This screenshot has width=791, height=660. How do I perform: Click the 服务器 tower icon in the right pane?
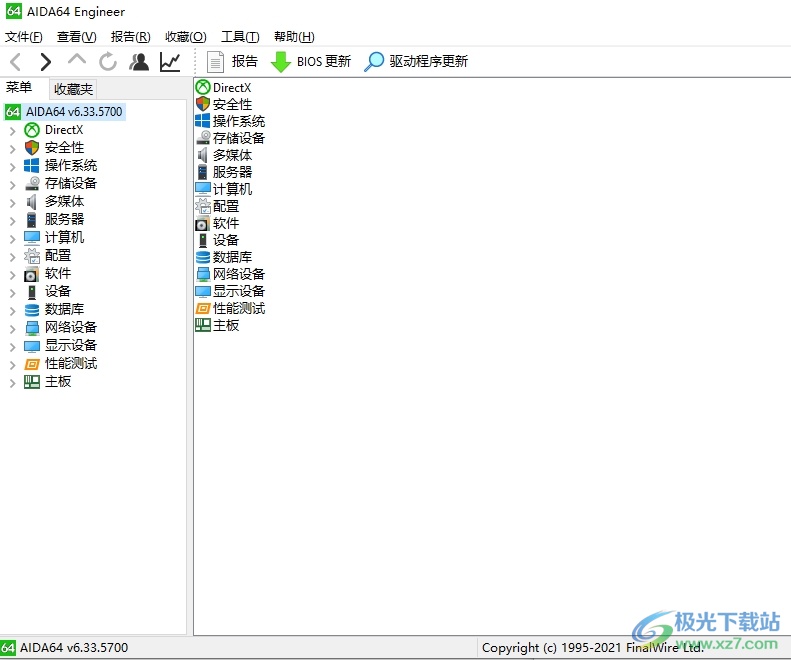(x=203, y=172)
